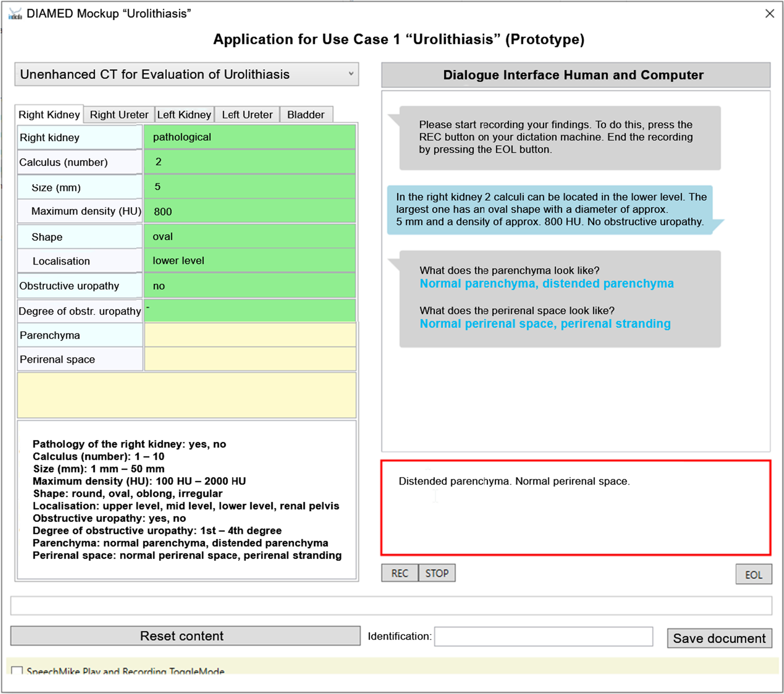Click the 'Application for Use Case 1' heading

click(x=399, y=39)
